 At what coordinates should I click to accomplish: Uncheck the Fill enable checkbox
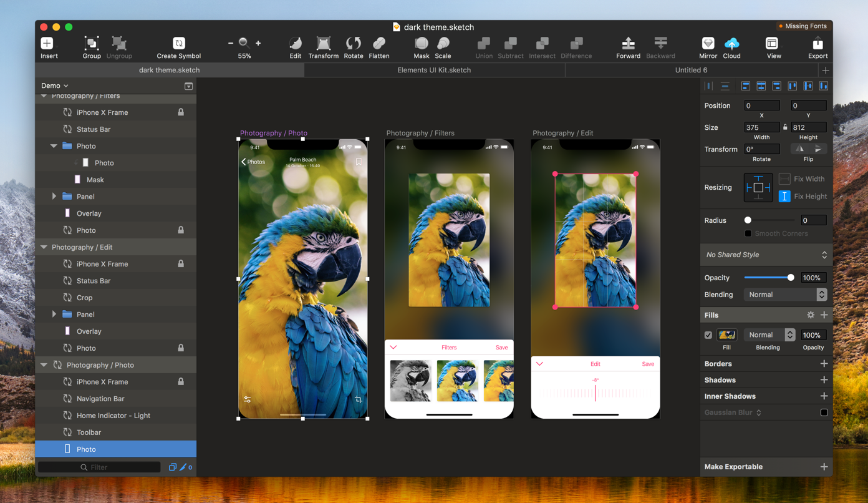(708, 335)
